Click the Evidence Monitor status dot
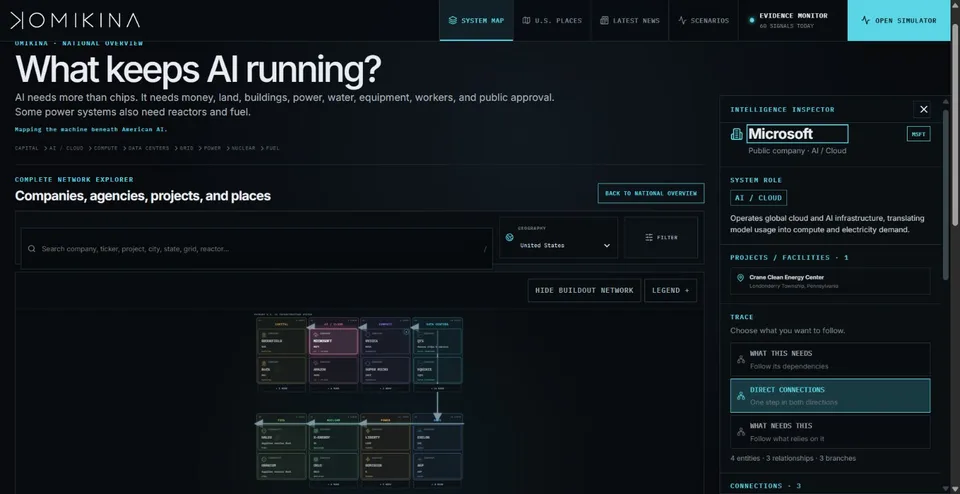 coord(752,20)
